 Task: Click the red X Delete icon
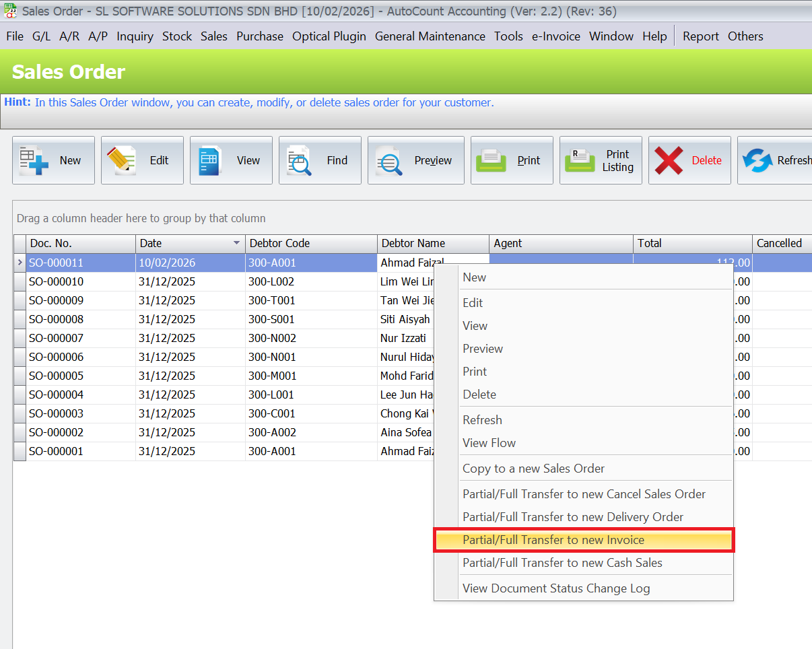click(669, 160)
